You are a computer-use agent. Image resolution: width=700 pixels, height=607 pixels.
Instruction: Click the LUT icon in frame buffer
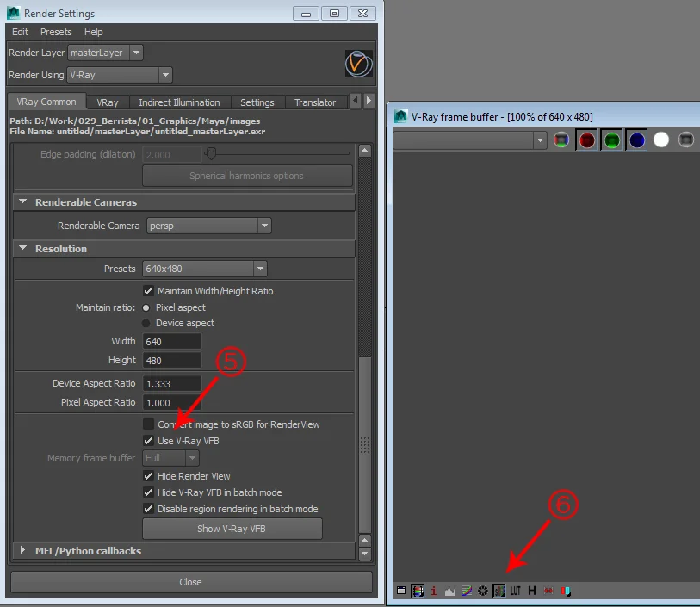[516, 591]
